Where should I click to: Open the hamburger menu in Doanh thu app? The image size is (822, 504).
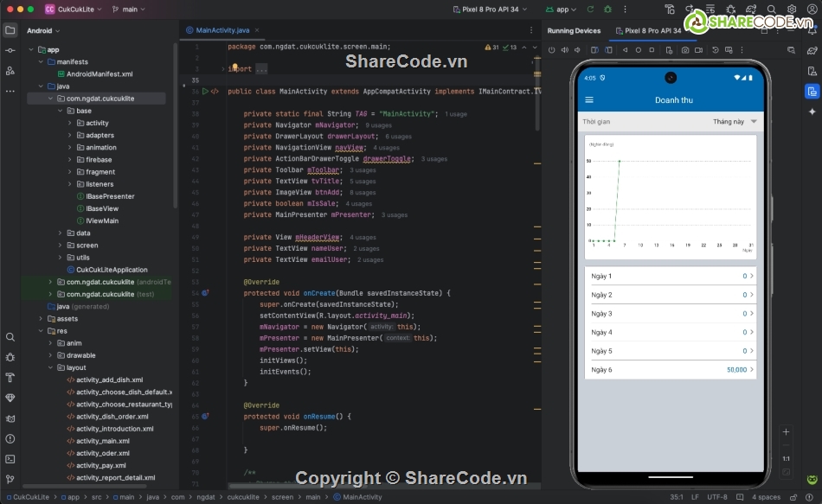(x=589, y=100)
